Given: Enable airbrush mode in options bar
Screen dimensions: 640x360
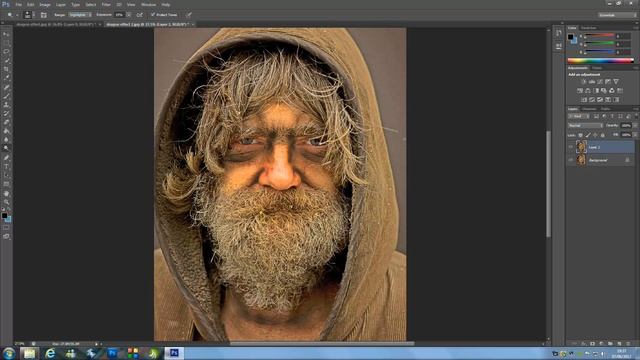Looking at the screenshot, I should click(x=140, y=15).
